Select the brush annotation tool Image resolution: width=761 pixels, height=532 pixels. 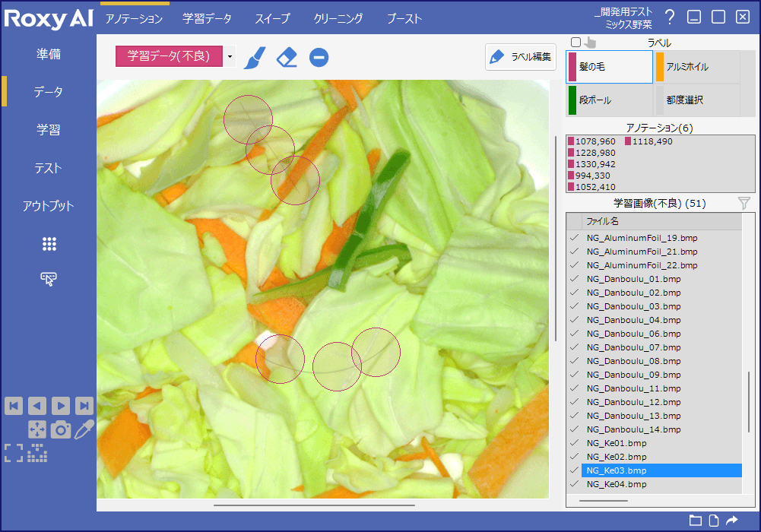(x=255, y=57)
